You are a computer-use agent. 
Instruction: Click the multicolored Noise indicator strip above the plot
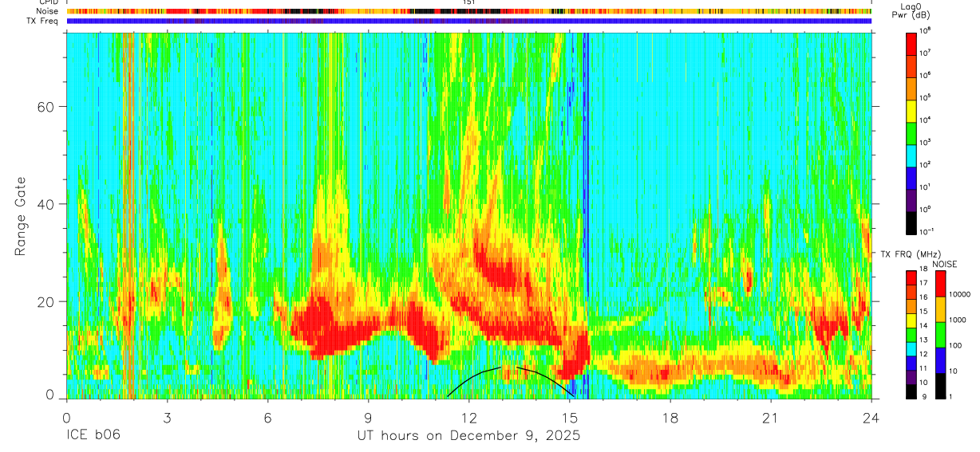469,11
